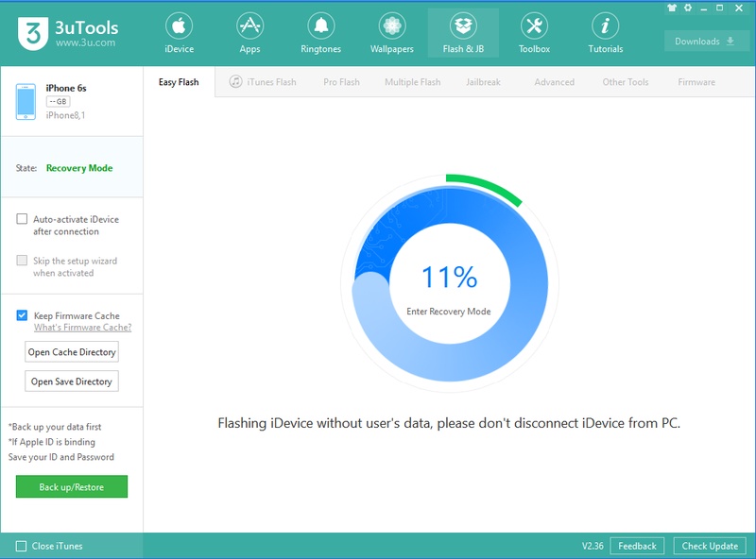Screen dimensions: 756x559
Task: Close the 3uTools window
Action: (x=739, y=8)
